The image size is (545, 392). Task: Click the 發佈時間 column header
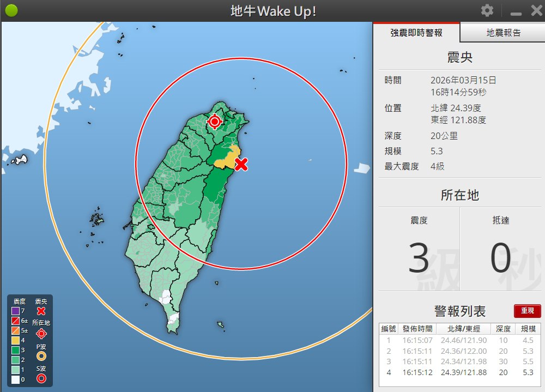tap(417, 329)
